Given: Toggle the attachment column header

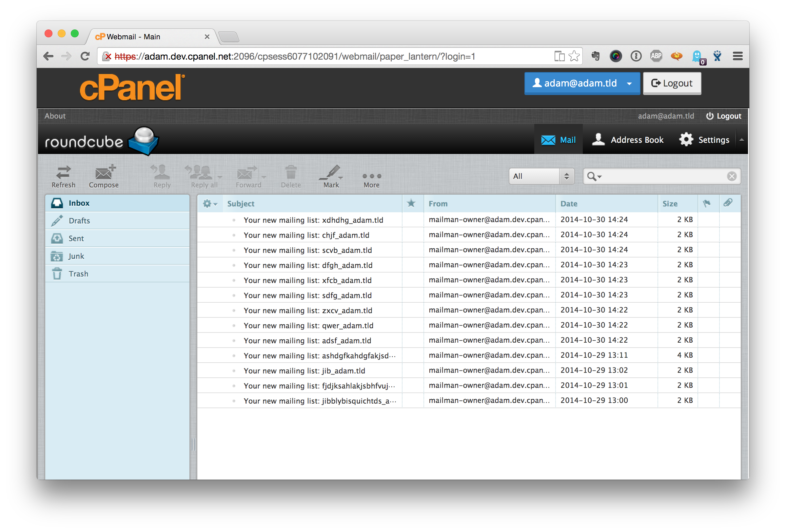Looking at the screenshot, I should (727, 203).
